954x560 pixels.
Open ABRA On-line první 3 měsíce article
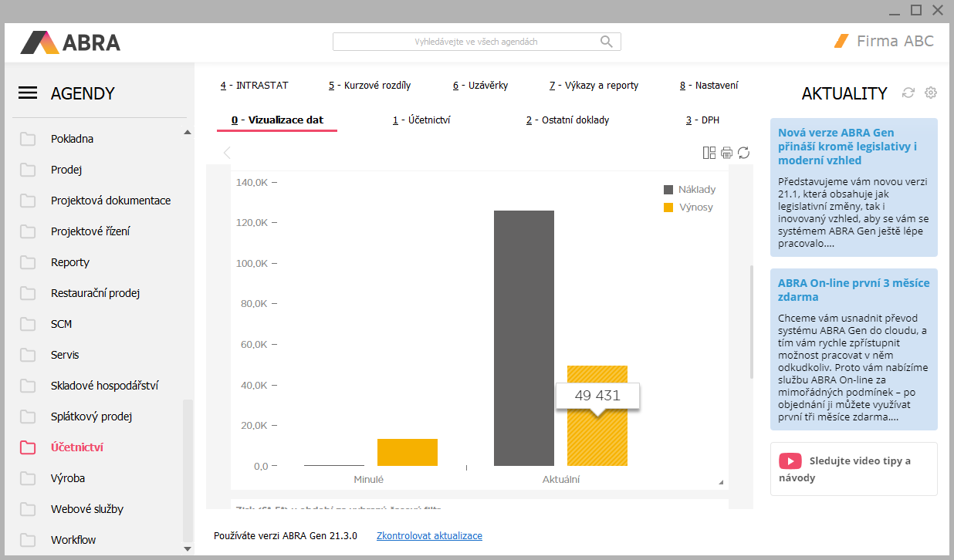(854, 349)
